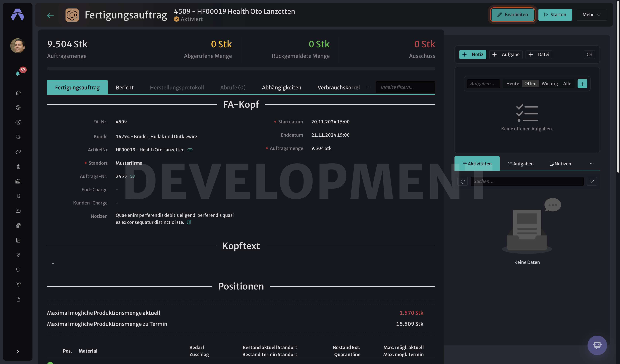Screen dimensions: 620x364
Task: Expand the sidebar with the chevron
Action: point(18,351)
